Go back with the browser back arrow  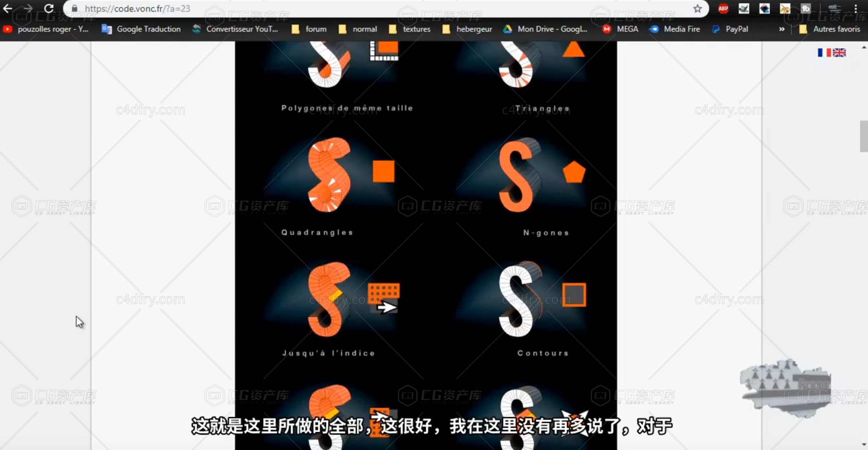click(x=7, y=9)
